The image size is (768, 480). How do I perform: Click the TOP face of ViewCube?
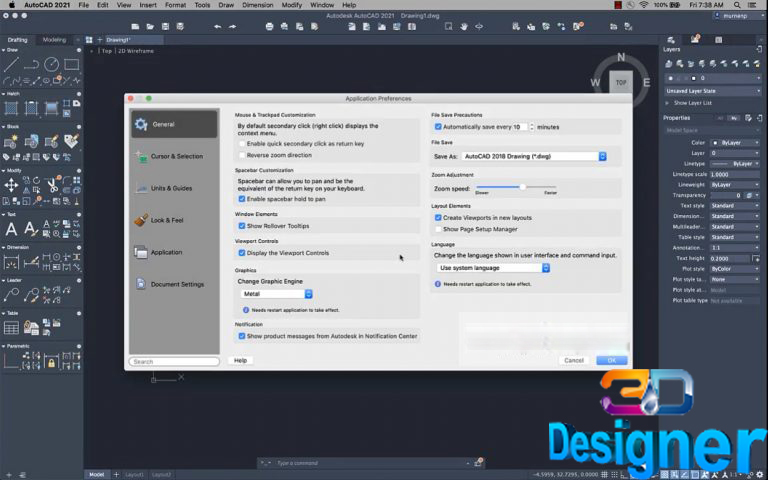click(621, 82)
